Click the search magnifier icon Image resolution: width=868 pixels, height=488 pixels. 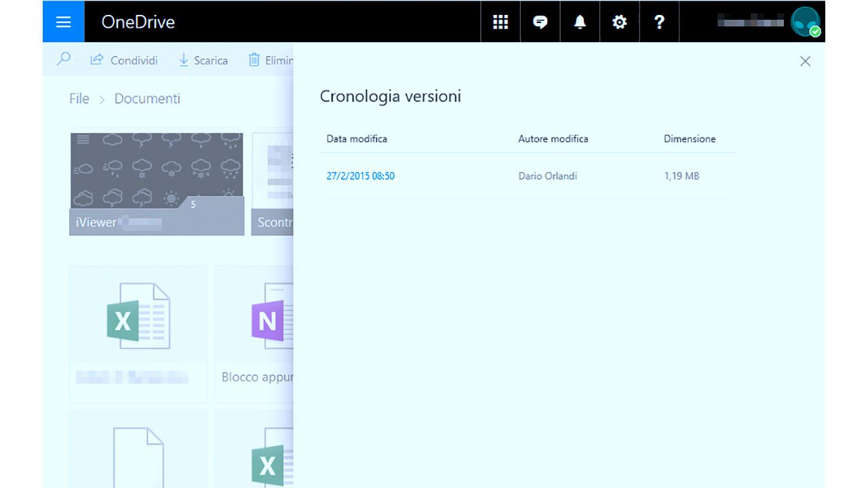[x=63, y=60]
